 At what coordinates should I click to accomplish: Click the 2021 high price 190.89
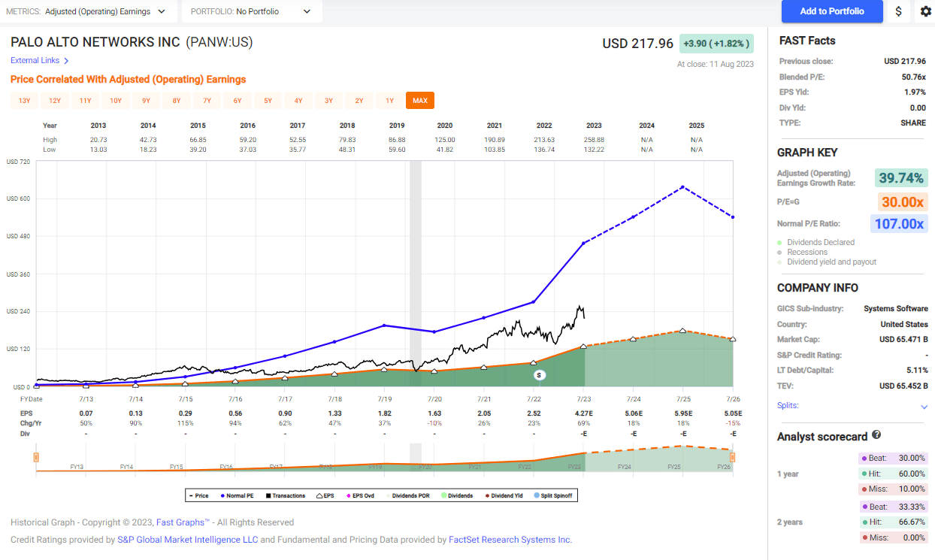pos(493,140)
